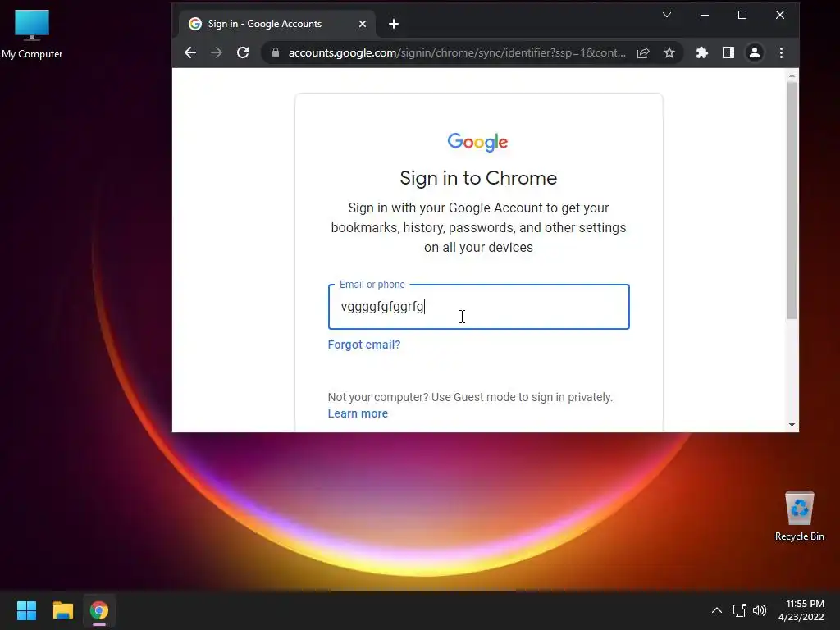The height and width of the screenshot is (630, 840).
Task: Minimize the Chrome window
Action: pyautogui.click(x=705, y=15)
